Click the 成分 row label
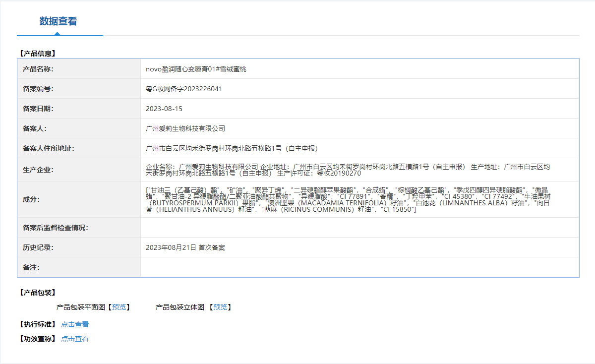595x364 pixels. tap(31, 199)
